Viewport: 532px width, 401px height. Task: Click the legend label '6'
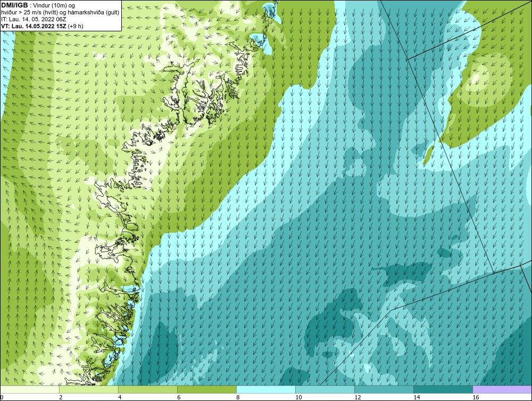179,397
